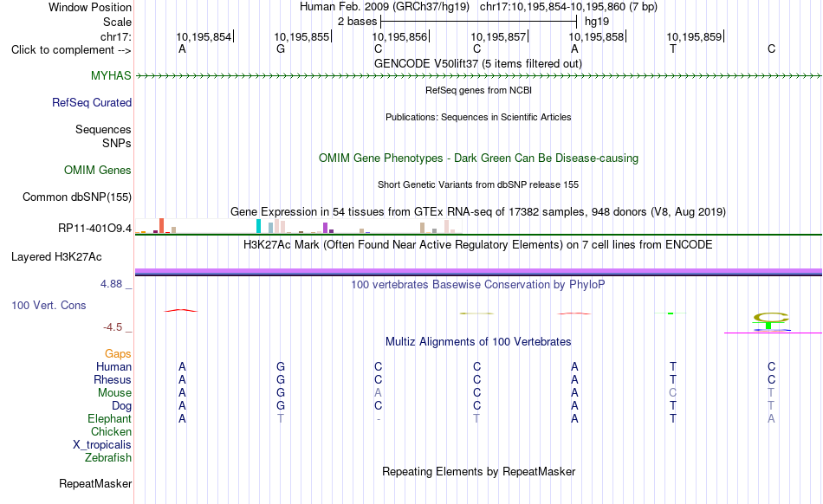The image size is (823, 504).
Task: Click the cyan bar in GTEx graph
Action: point(258,226)
